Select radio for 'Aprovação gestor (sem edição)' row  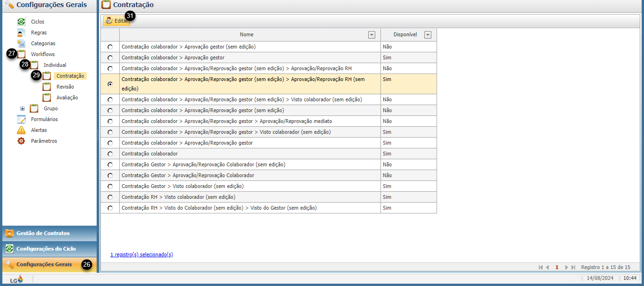pos(110,47)
